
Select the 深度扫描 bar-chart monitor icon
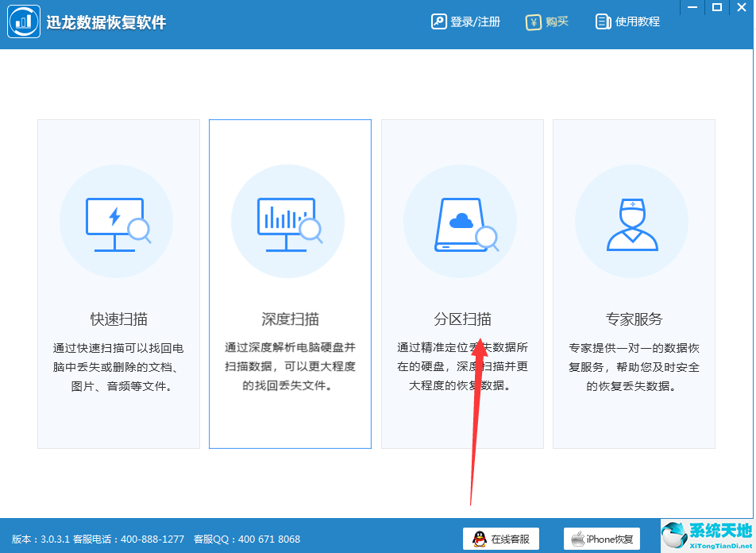289,221
